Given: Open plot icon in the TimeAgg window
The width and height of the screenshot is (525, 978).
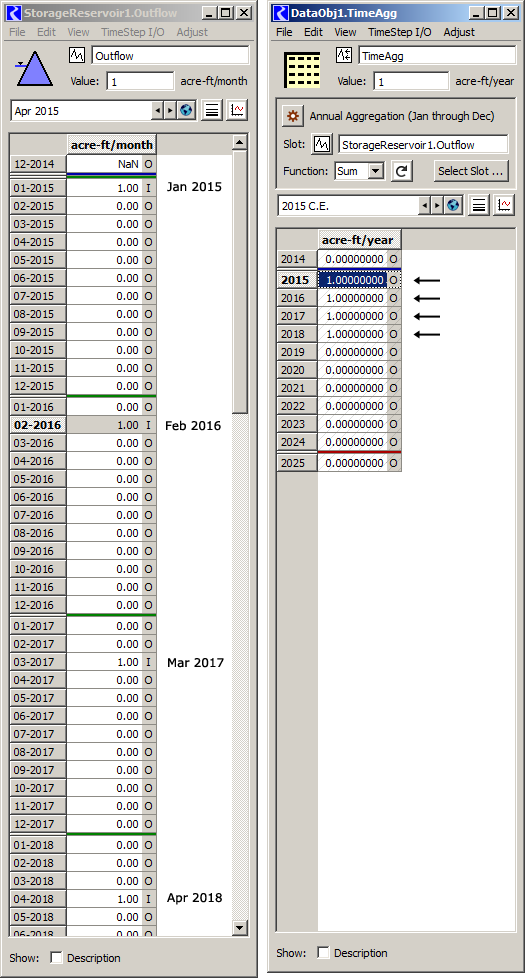Looking at the screenshot, I should coord(504,205).
